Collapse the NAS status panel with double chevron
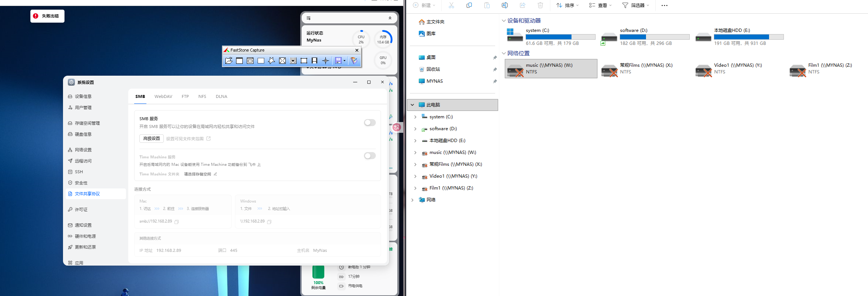The width and height of the screenshot is (868, 296). coord(390,18)
